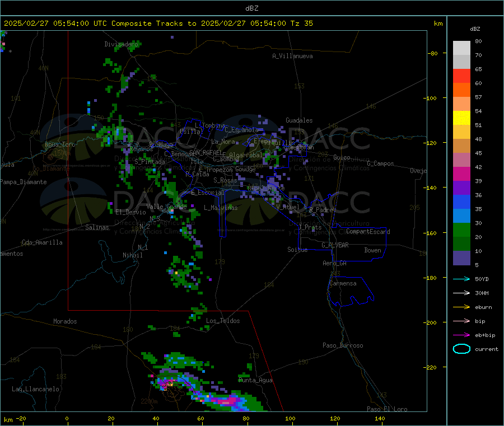The image size is (504, 426).
Task: Click the Bowen place label
Action: [x=372, y=251]
